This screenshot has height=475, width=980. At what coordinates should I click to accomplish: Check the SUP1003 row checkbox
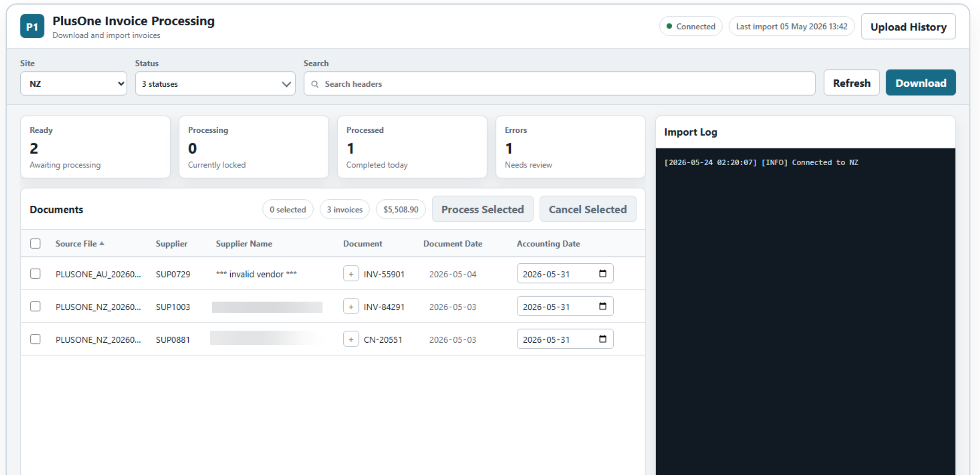pos(36,307)
